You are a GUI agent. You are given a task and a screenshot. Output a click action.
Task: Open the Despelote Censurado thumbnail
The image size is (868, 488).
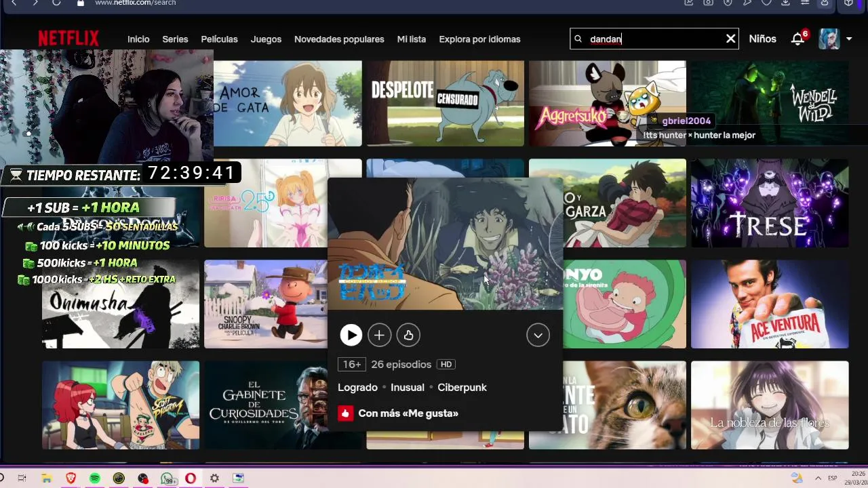[445, 103]
